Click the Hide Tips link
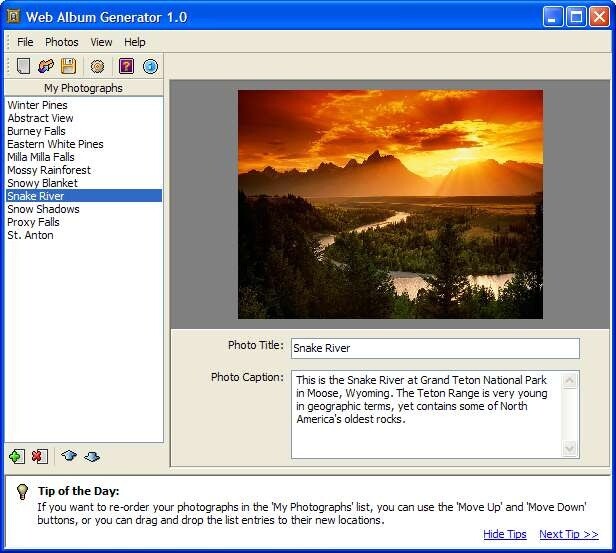The height and width of the screenshot is (553, 616). (505, 534)
